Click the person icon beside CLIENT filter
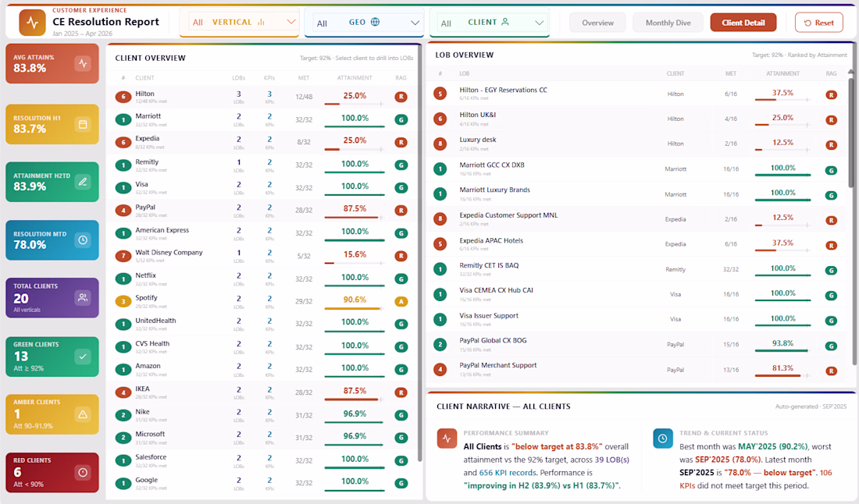 coord(505,22)
